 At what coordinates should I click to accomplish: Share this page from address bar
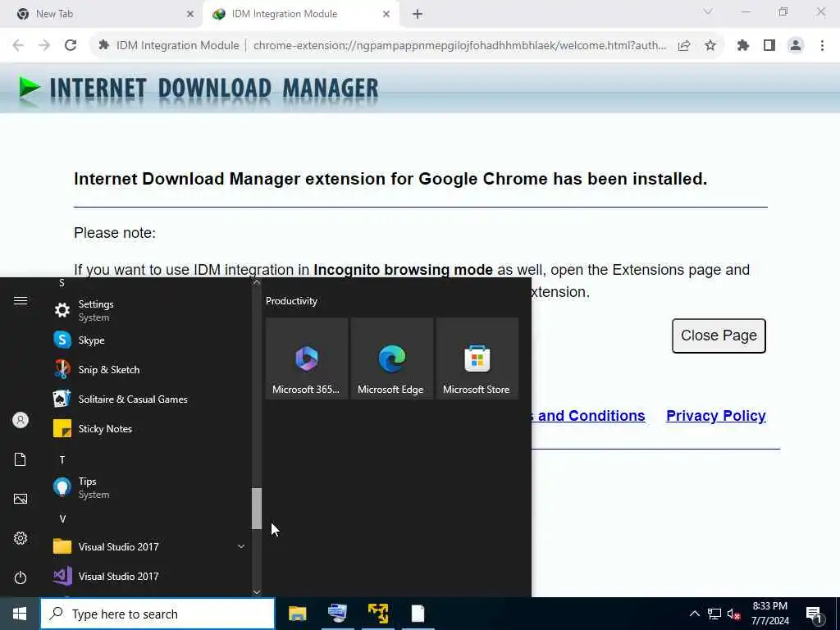(x=684, y=46)
